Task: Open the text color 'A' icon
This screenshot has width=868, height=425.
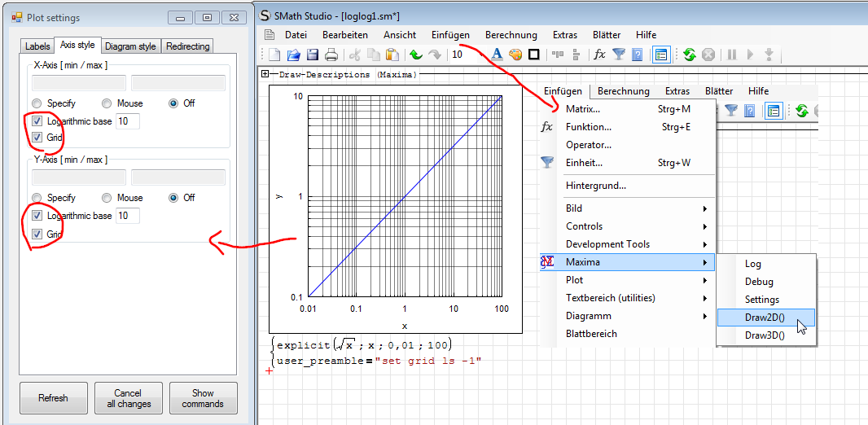Action: 497,55
